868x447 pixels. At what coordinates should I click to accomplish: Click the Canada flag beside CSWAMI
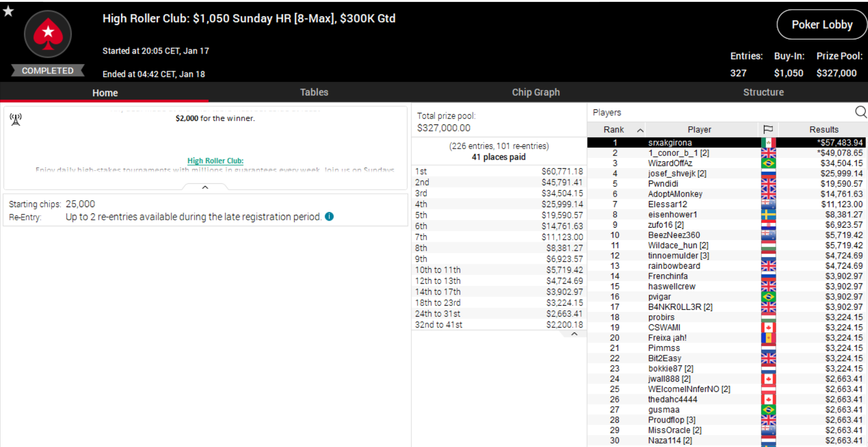tap(768, 327)
